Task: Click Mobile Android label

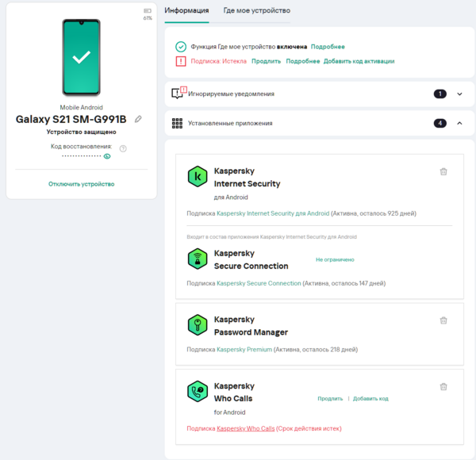Action: pos(82,107)
